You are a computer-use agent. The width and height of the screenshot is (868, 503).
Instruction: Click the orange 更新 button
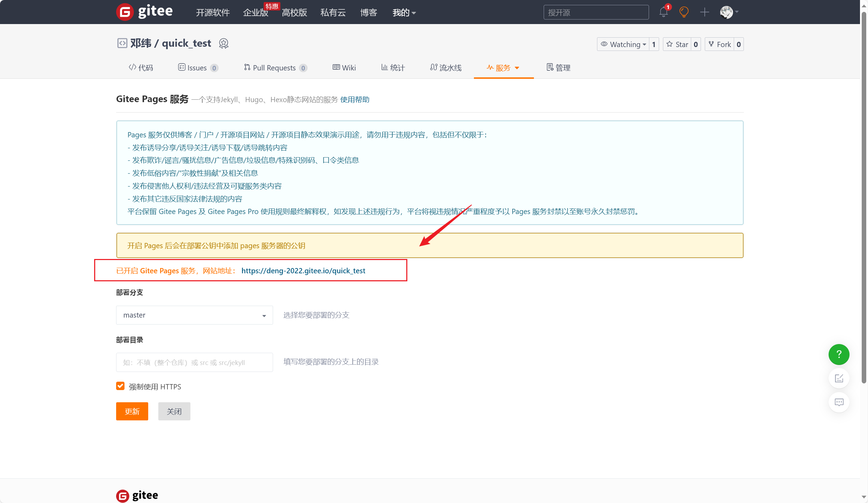(132, 411)
